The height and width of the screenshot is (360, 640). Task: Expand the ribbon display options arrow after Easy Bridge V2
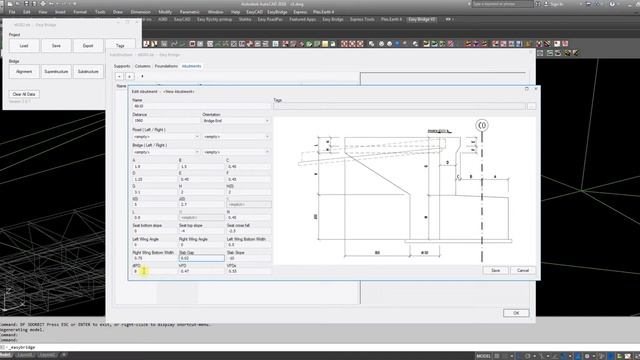pos(449,19)
